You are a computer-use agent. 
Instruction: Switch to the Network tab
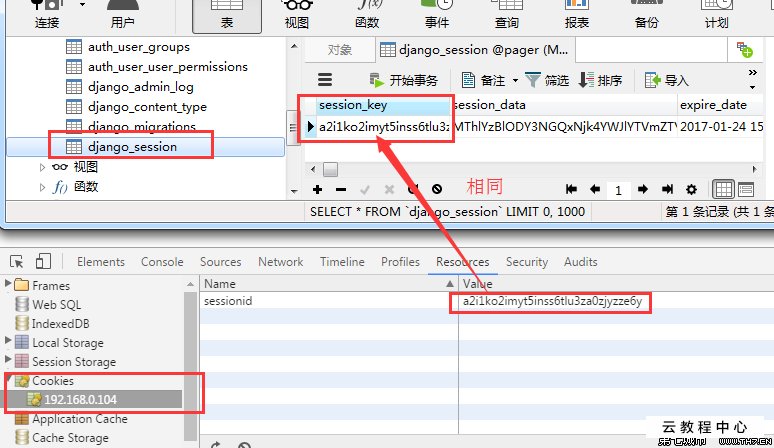(x=280, y=262)
